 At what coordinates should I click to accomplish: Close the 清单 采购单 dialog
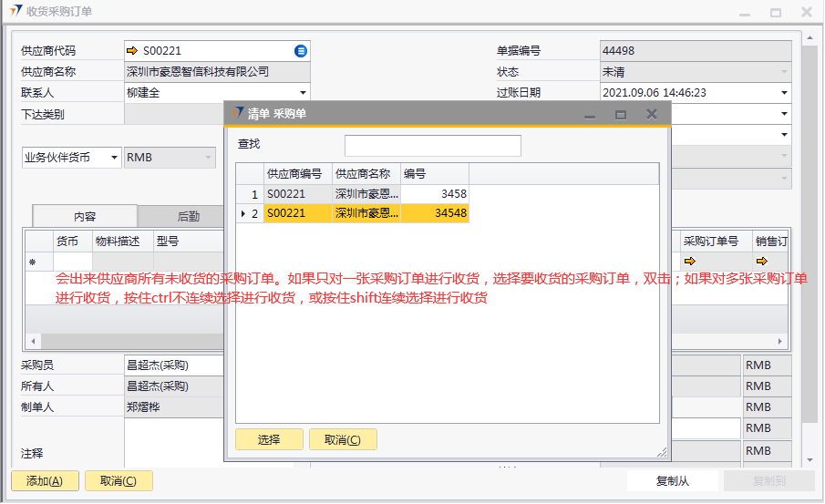pos(652,115)
